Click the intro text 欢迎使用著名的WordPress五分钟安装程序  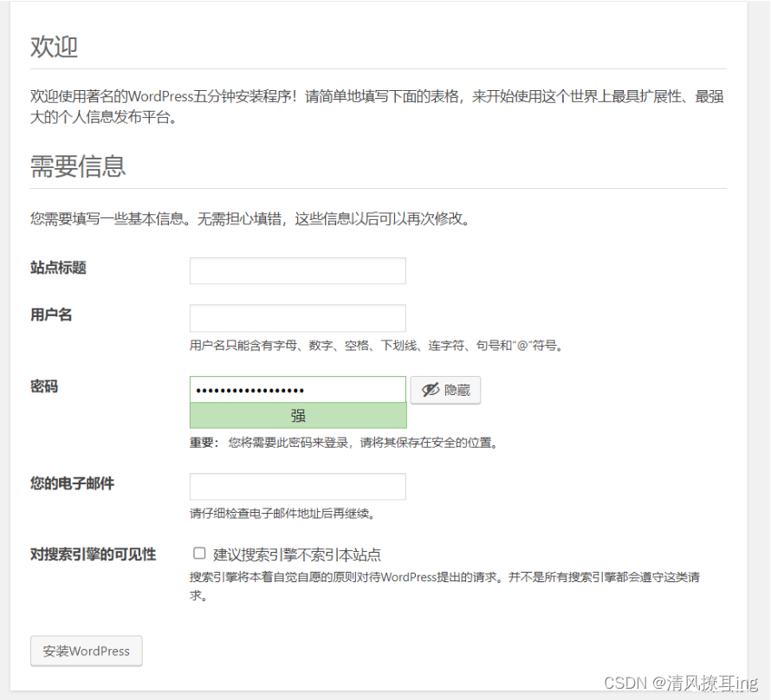coord(377,107)
